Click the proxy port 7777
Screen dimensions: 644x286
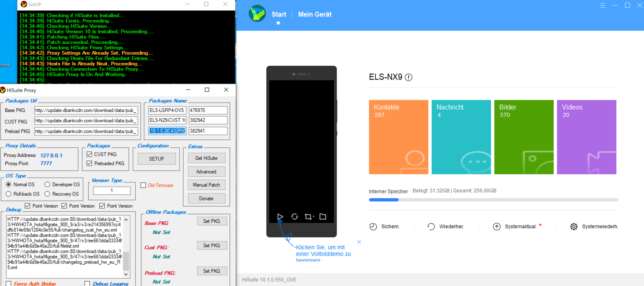(x=46, y=163)
